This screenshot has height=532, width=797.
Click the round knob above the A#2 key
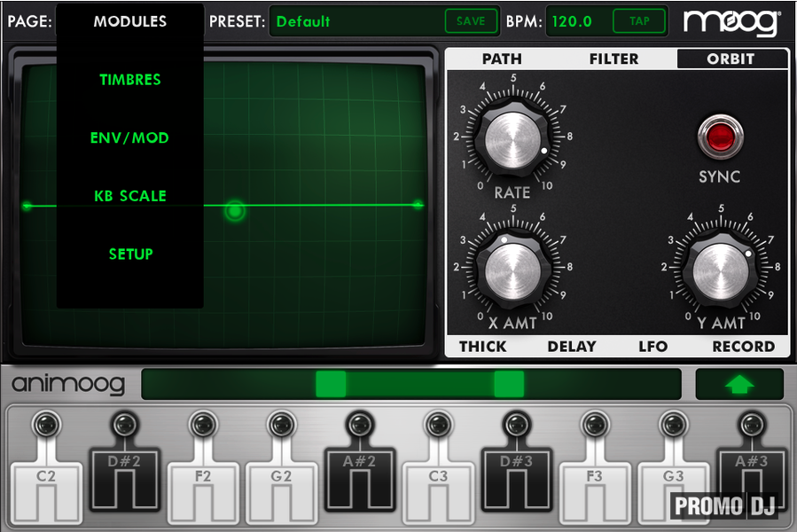pyautogui.click(x=360, y=424)
